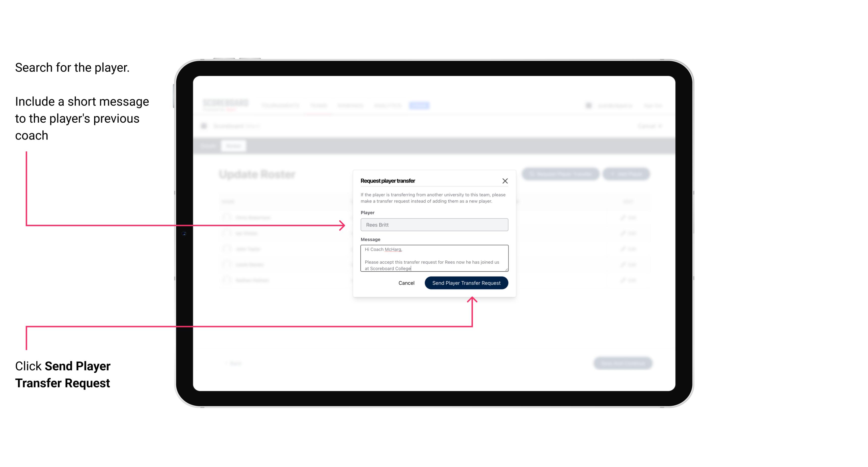Click the notification bell icon top right

[589, 105]
